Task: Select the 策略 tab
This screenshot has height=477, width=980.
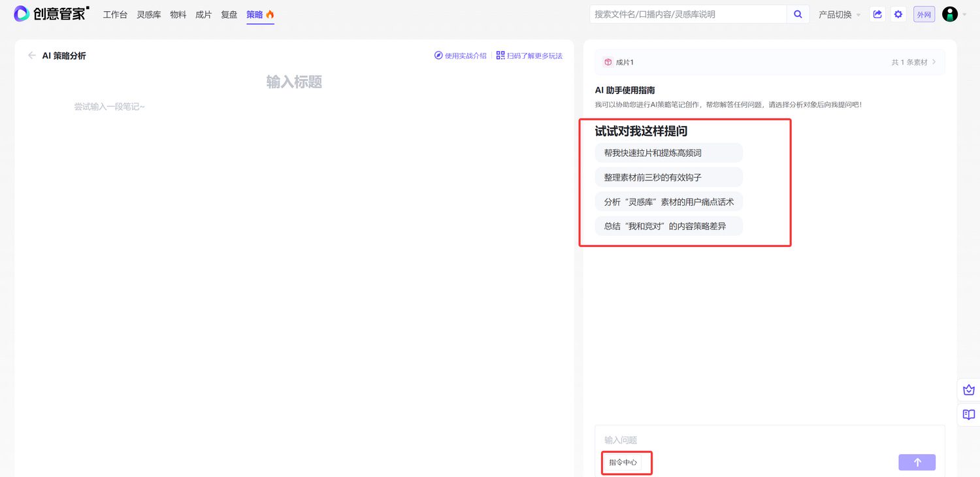Action: pos(260,14)
